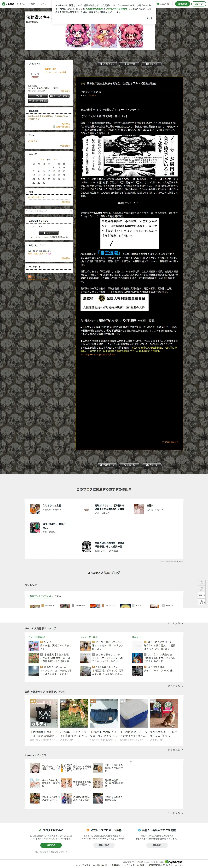Click 鳥取市 米村 profile name link
Image resolution: width=208 pixels, height=868 pixels.
tap(51, 69)
